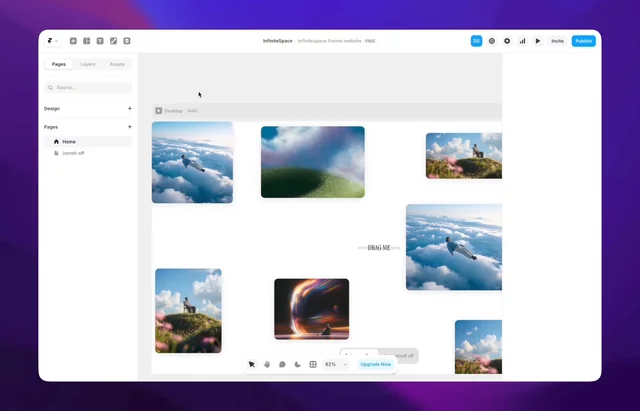640x411 pixels.
Task: Switch to the Assets tab
Action: (117, 64)
